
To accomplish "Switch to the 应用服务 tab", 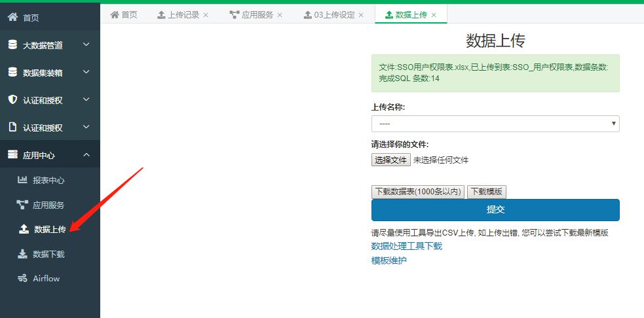I will [x=256, y=15].
